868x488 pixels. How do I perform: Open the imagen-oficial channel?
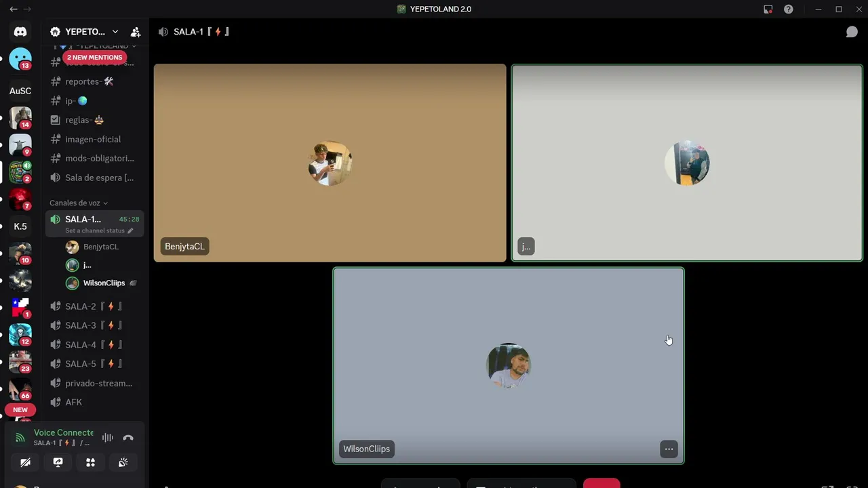click(94, 139)
